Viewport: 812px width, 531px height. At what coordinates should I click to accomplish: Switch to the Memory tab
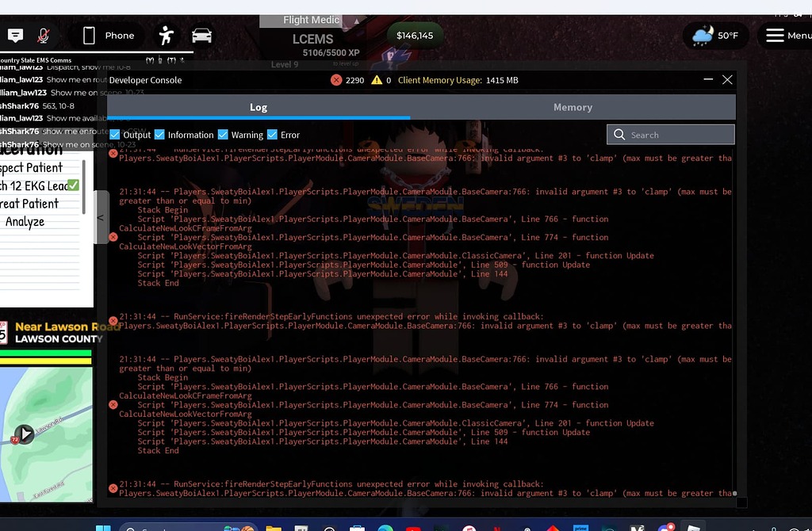tap(573, 107)
